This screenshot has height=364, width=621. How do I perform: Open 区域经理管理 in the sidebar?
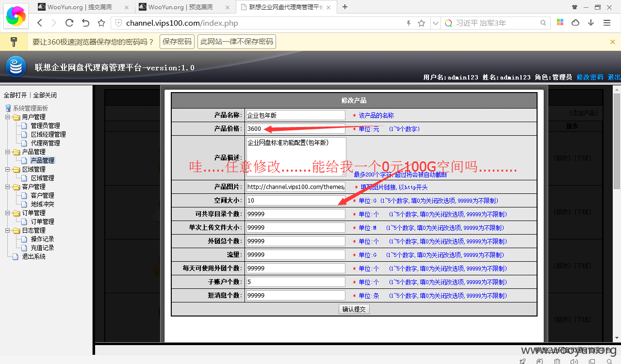48,134
